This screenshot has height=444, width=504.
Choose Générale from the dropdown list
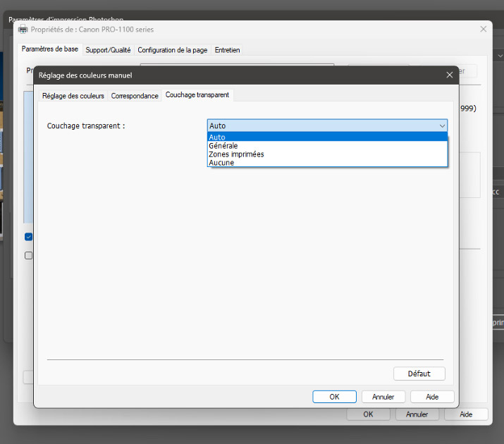coord(223,146)
